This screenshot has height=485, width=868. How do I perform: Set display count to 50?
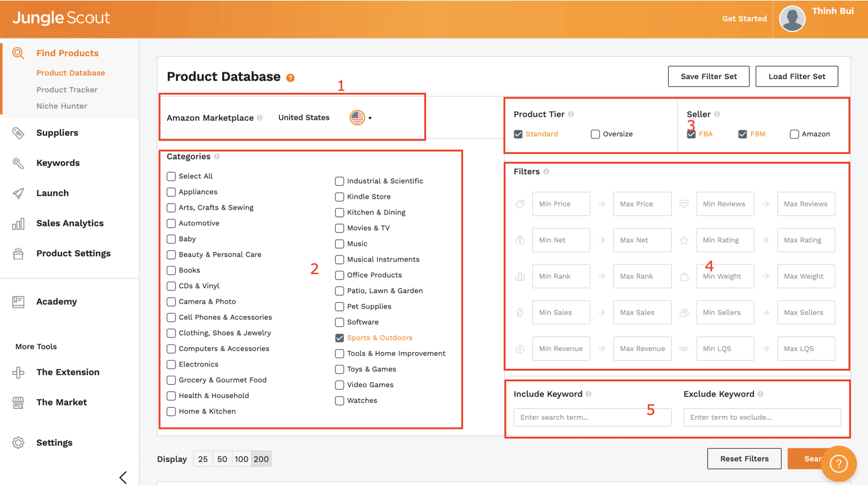coord(222,460)
